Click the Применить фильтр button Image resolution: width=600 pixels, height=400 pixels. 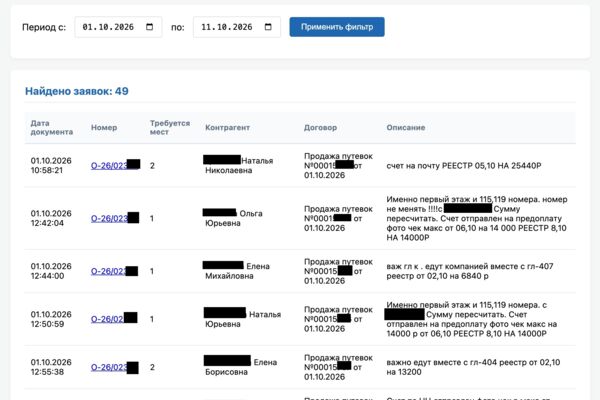(337, 27)
